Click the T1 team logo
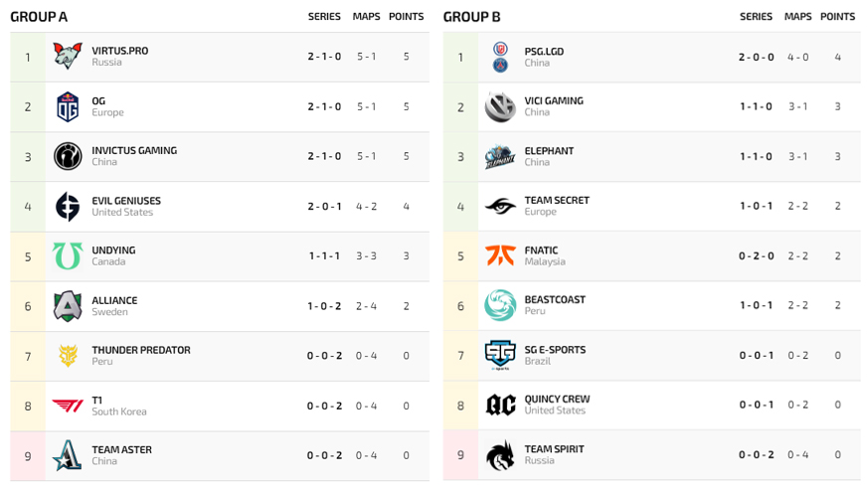This screenshot has width=868, height=490. [68, 406]
